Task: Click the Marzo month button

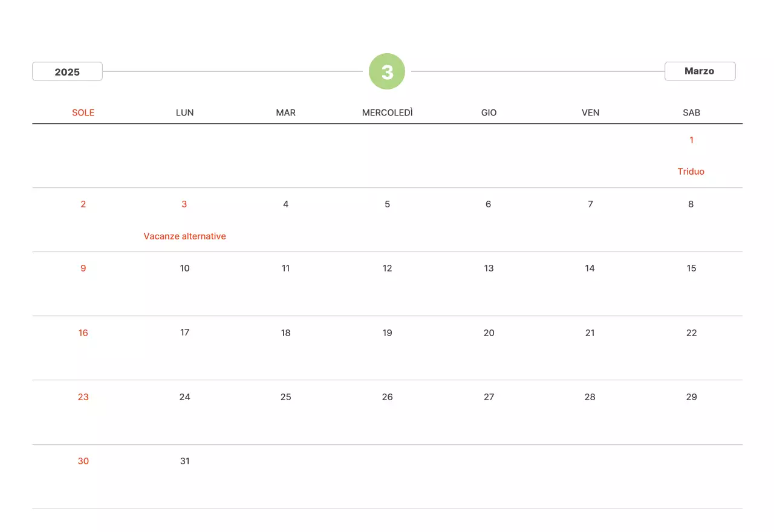Action: tap(700, 71)
